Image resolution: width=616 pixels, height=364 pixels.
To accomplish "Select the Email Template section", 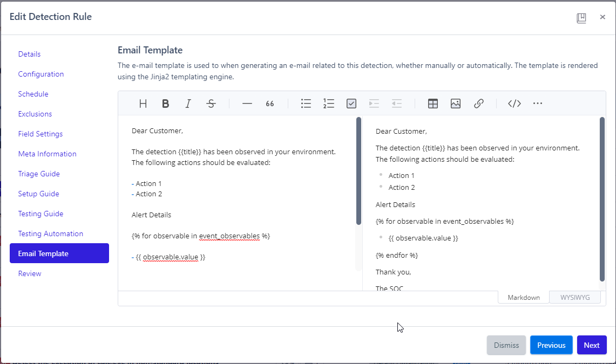I will point(59,253).
